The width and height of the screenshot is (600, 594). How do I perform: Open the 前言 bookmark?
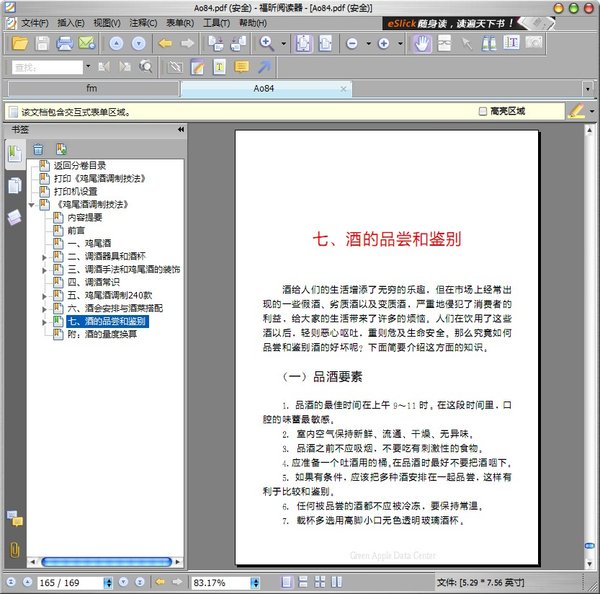pyautogui.click(x=76, y=230)
